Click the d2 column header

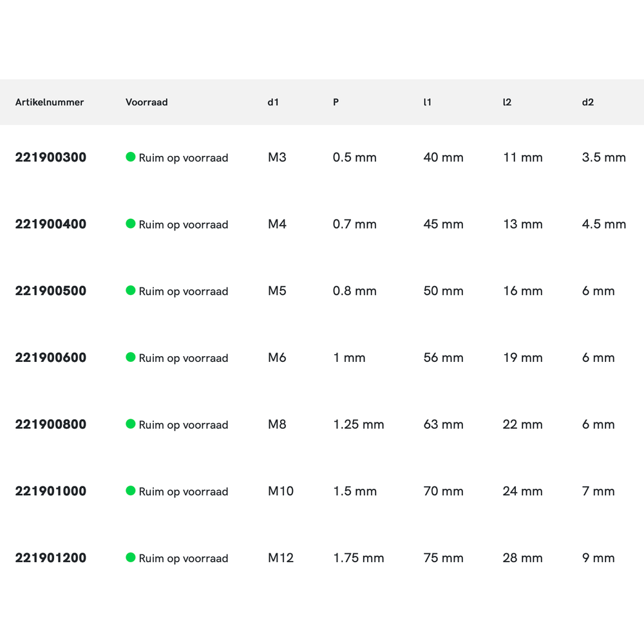pos(587,102)
